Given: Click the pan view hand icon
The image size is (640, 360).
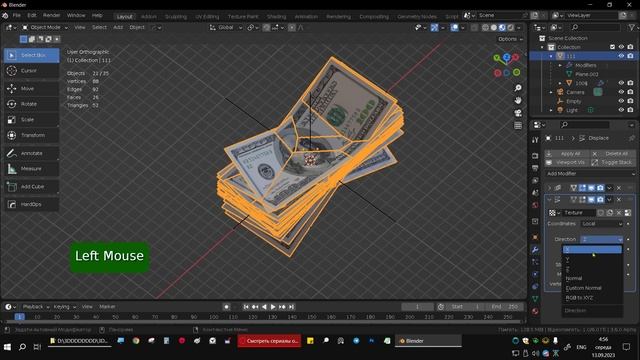Looking at the screenshot, I should pyautogui.click(x=518, y=100).
